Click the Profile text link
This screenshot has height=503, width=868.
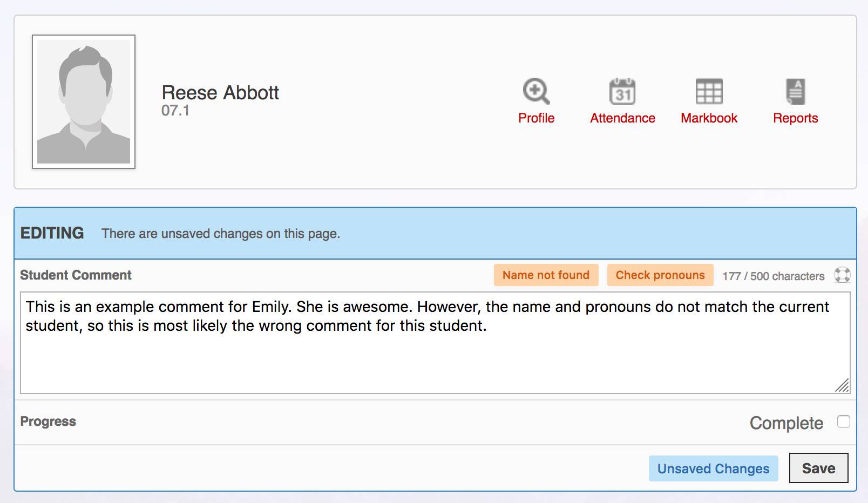(536, 118)
